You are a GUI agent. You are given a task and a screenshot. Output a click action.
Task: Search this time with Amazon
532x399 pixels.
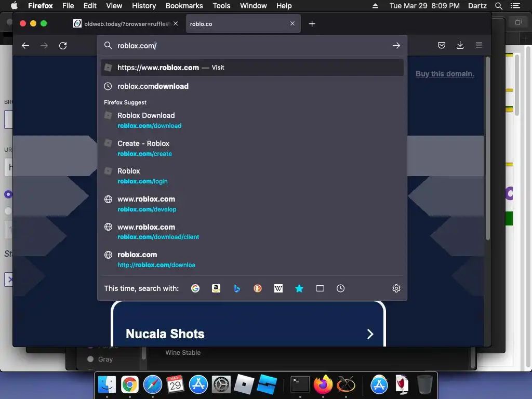pos(216,288)
